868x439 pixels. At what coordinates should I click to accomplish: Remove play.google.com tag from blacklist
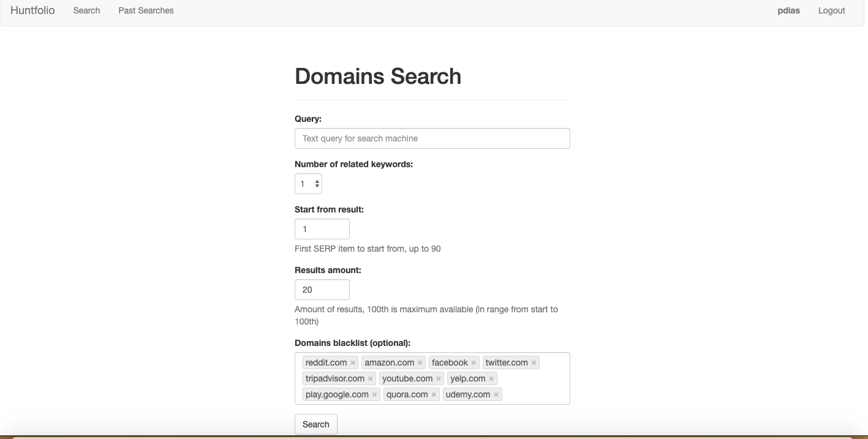tap(374, 395)
